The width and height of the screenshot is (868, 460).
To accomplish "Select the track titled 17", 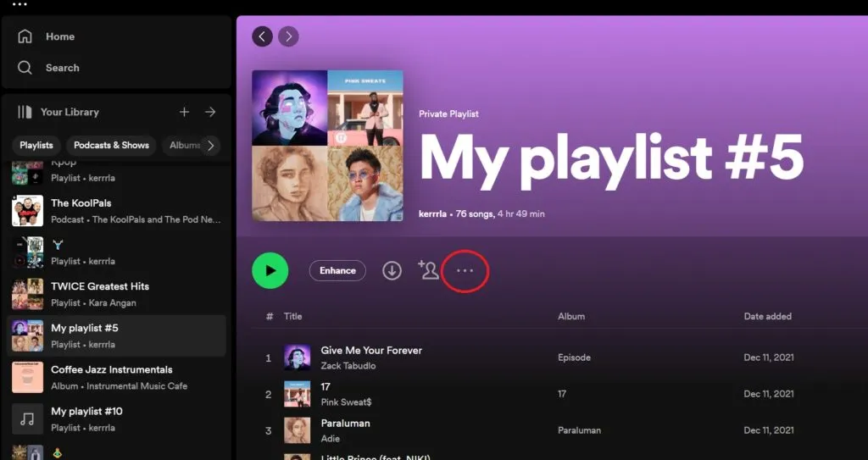I will click(325, 387).
